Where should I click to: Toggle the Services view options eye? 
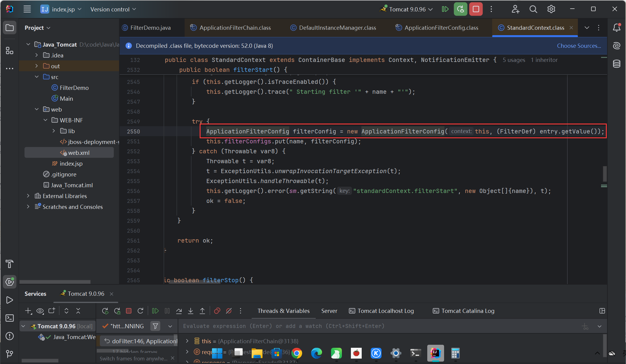40,311
